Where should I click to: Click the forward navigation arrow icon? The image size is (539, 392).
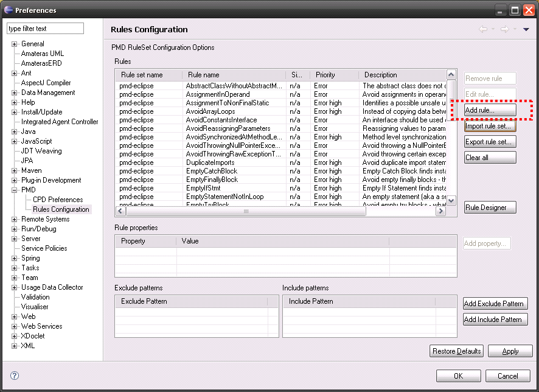504,29
